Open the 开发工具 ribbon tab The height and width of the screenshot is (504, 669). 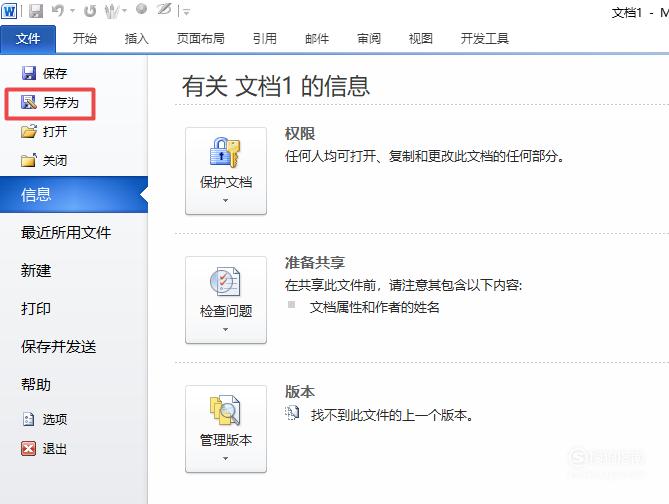pyautogui.click(x=484, y=39)
